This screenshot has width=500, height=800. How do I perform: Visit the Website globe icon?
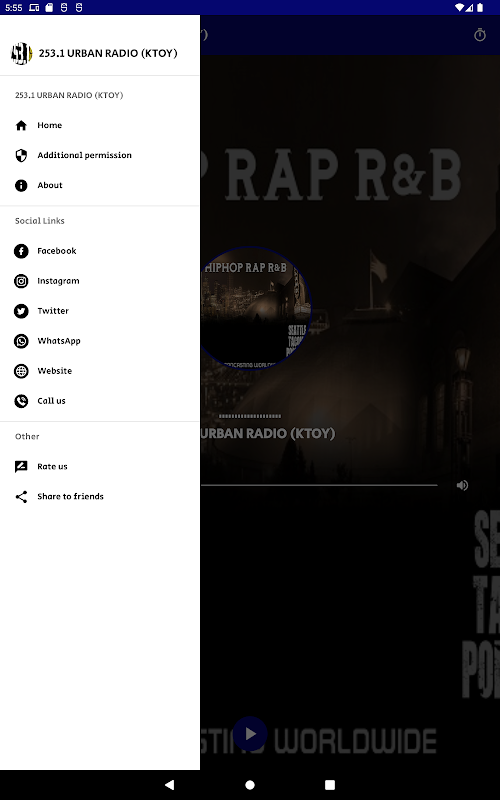(21, 371)
